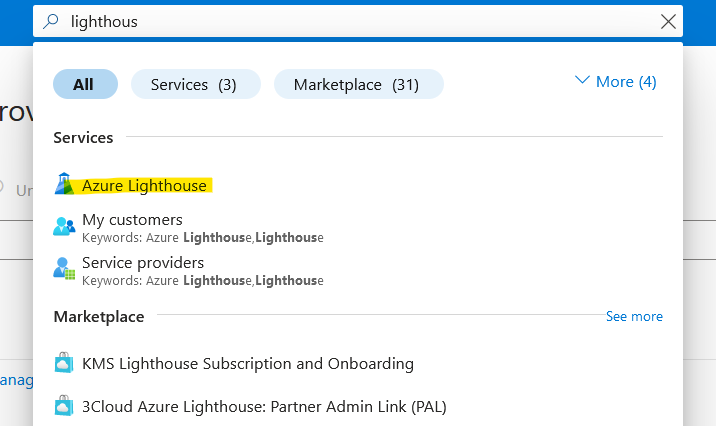Open the Azure Lighthouse service result
This screenshot has width=716, height=426.
pyautogui.click(x=144, y=186)
